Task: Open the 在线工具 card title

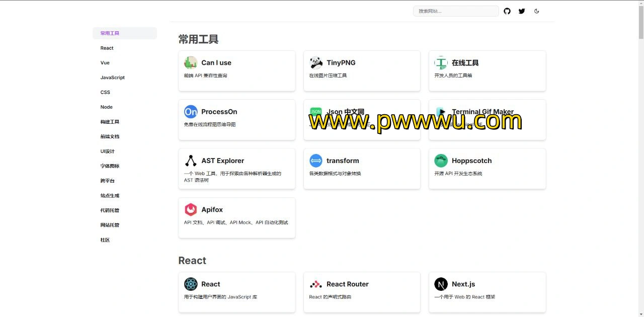Action: pos(465,63)
